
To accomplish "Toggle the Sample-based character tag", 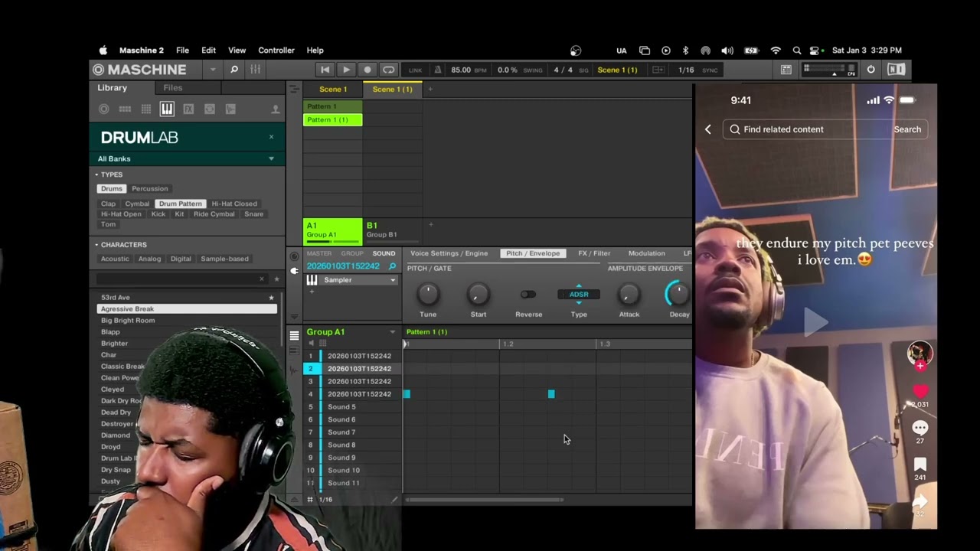I will click(224, 259).
